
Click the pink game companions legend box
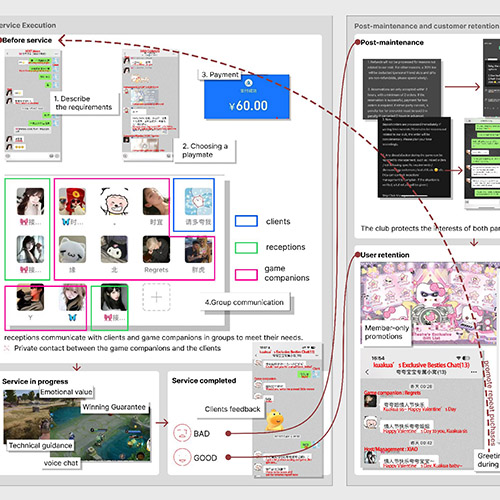246,275
